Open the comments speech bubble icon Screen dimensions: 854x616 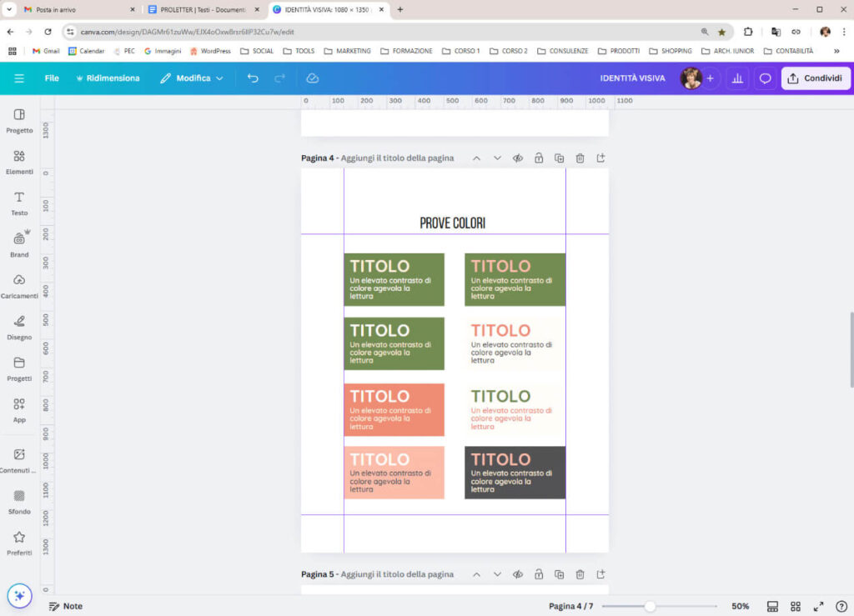pyautogui.click(x=766, y=78)
